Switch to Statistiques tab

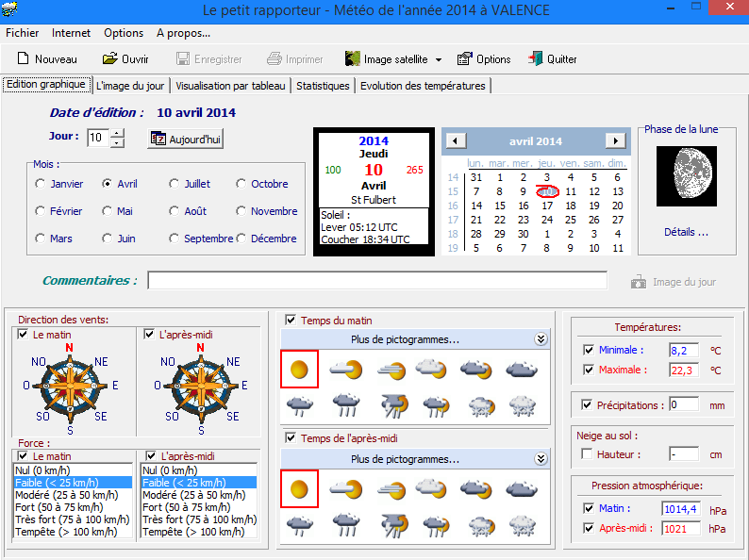pyautogui.click(x=323, y=86)
